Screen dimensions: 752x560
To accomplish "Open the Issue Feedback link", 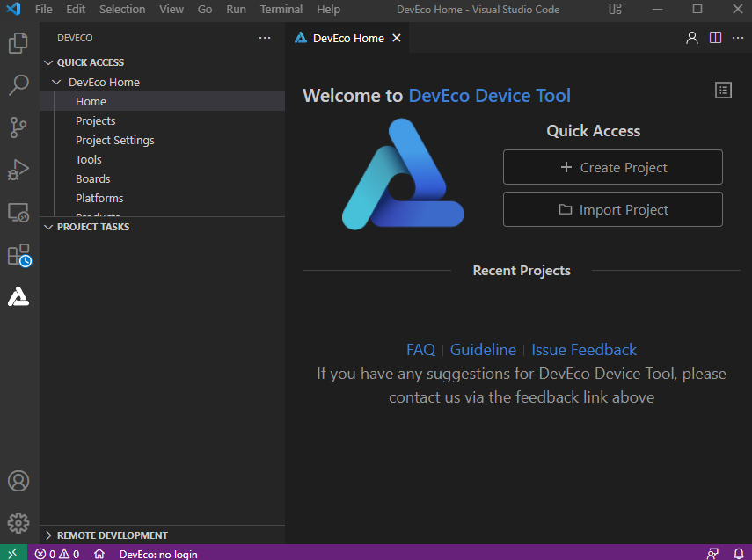I will click(584, 350).
